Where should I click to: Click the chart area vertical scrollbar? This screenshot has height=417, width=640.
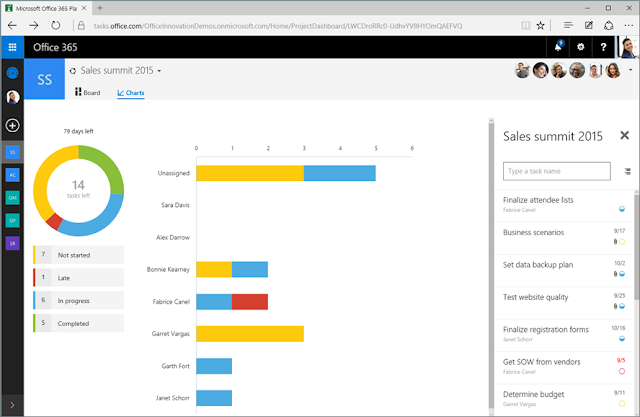(x=491, y=265)
